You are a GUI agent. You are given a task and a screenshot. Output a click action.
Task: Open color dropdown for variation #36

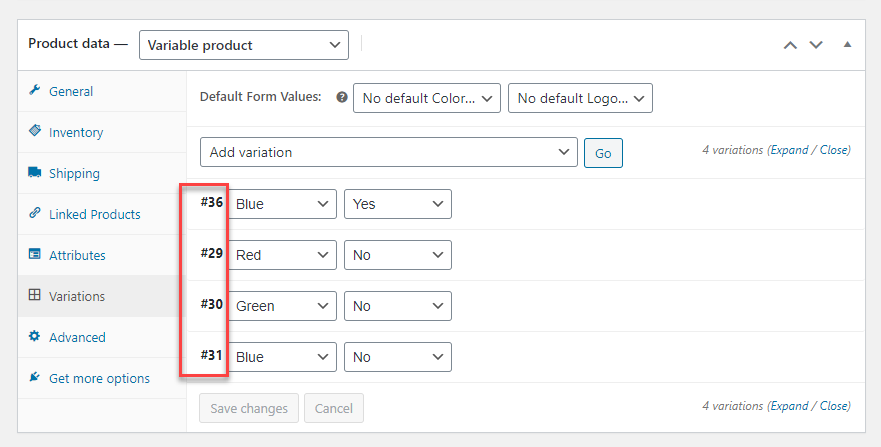pos(282,204)
